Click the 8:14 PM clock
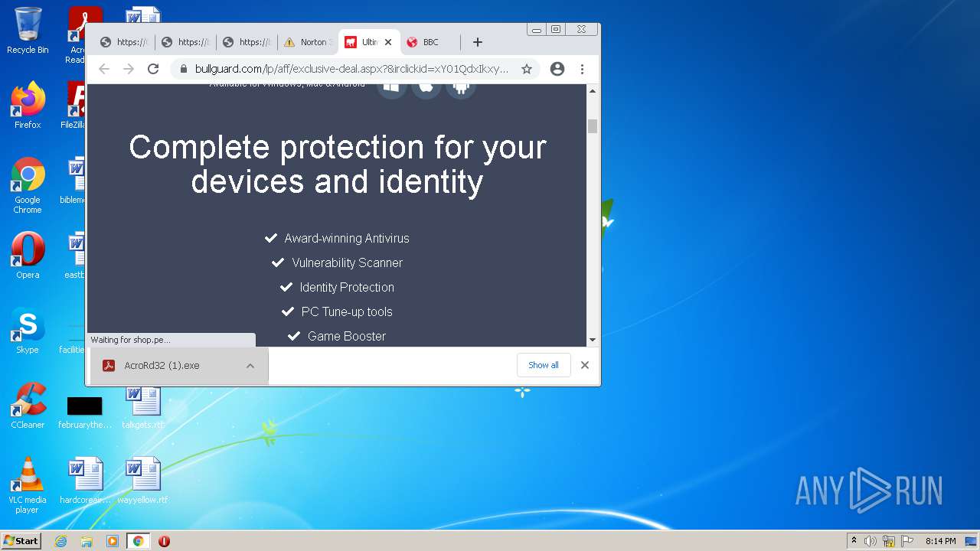 click(940, 541)
